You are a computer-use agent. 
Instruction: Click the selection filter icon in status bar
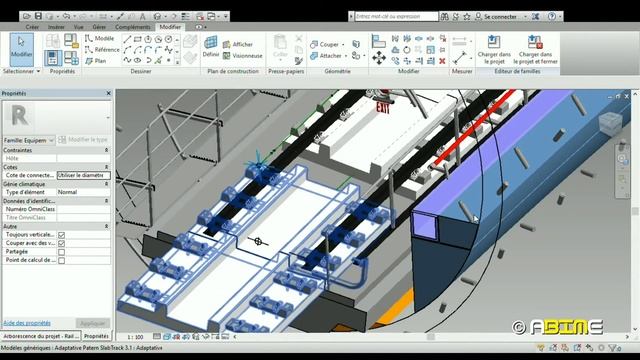click(614, 348)
